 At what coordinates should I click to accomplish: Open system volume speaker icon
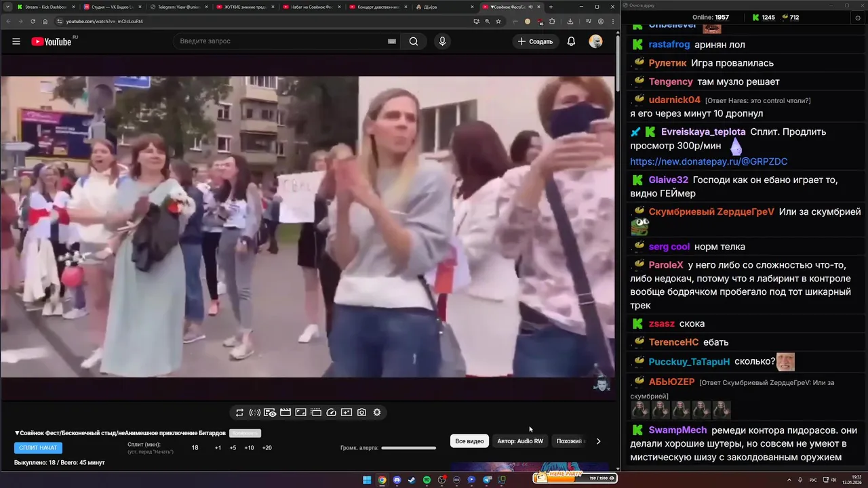[x=833, y=480]
